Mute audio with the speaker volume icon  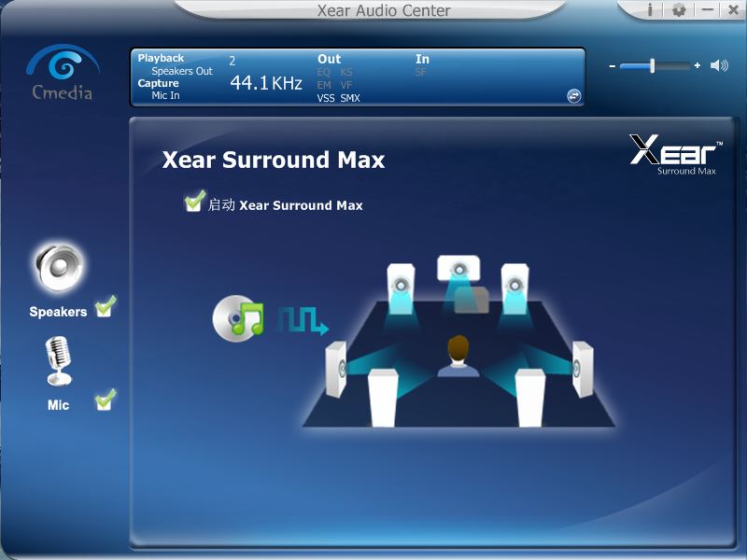[719, 65]
